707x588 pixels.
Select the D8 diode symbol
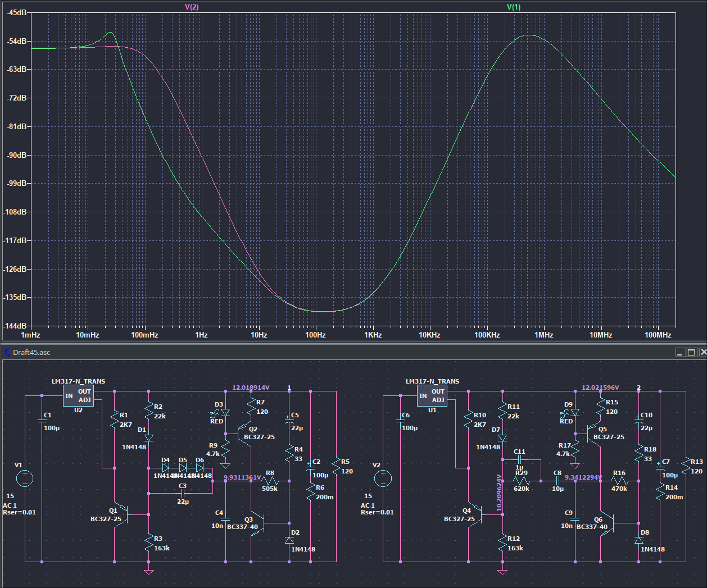tap(638, 539)
